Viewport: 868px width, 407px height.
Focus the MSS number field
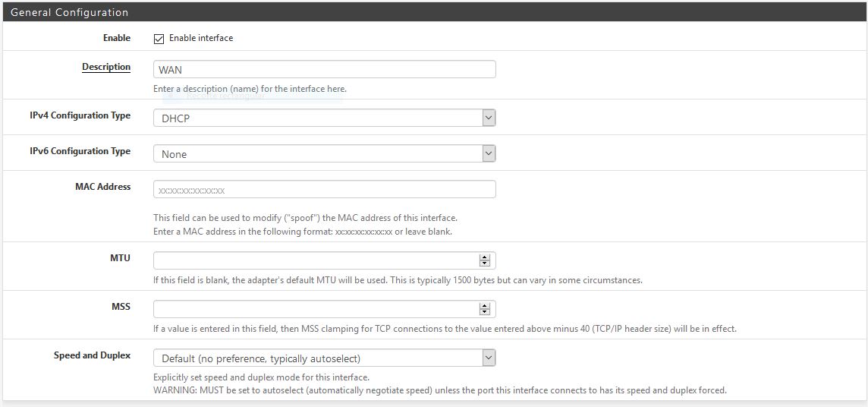(x=315, y=309)
